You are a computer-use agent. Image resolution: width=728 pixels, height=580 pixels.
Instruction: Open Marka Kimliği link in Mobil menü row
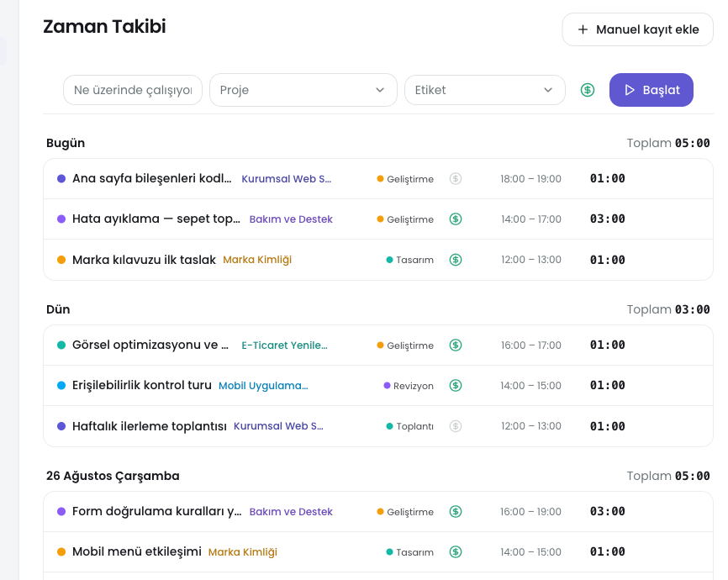(x=242, y=551)
